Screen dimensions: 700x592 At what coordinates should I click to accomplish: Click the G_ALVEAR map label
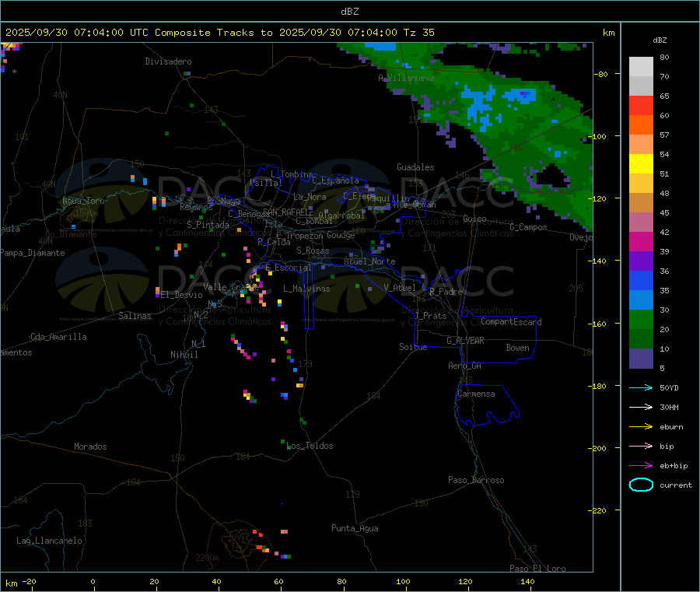tap(465, 341)
